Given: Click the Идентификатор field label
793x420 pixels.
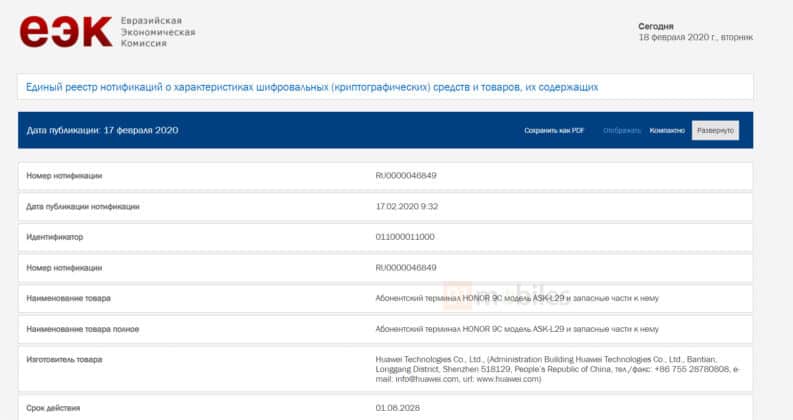Looking at the screenshot, I should point(55,237).
